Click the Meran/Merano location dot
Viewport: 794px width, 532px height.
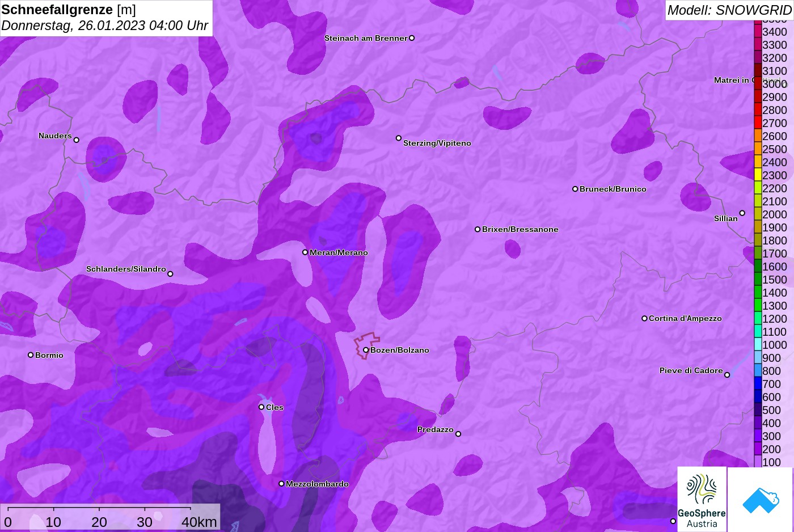(305, 252)
